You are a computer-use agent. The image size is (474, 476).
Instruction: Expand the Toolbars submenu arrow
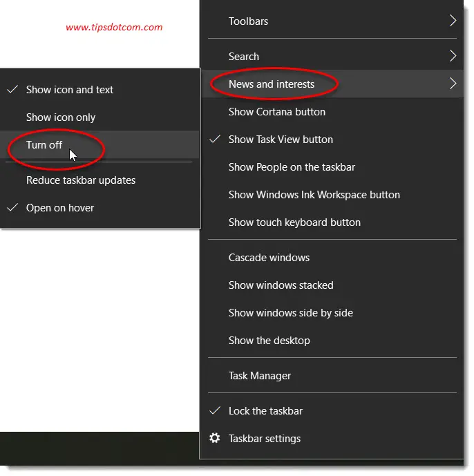[x=453, y=21]
